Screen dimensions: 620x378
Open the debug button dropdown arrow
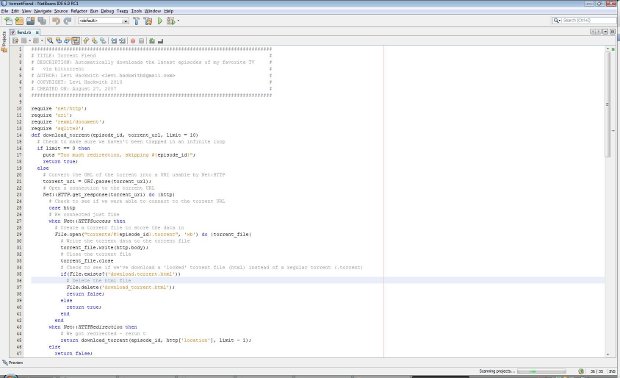[178, 21]
